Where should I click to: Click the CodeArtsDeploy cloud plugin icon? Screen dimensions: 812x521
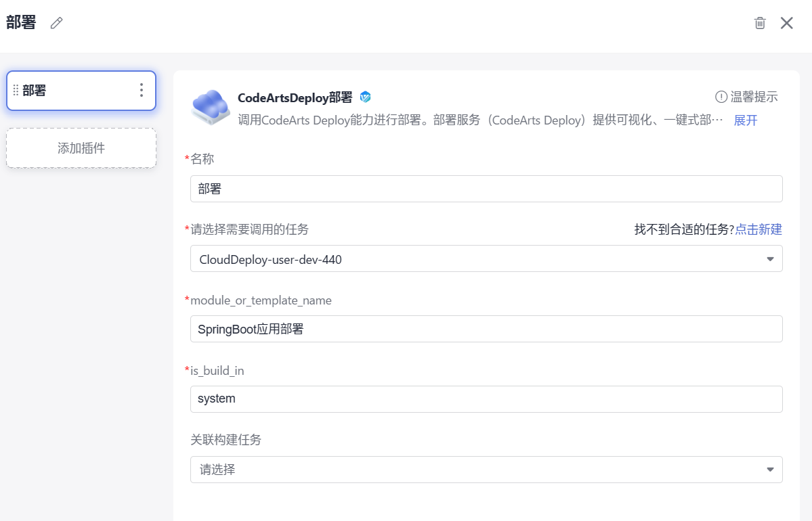210,107
